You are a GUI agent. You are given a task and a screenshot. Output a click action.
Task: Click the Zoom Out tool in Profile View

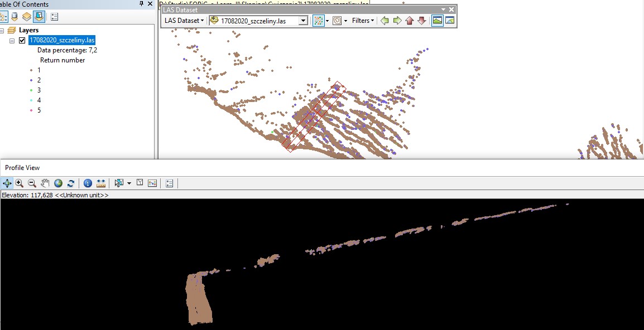tap(32, 183)
